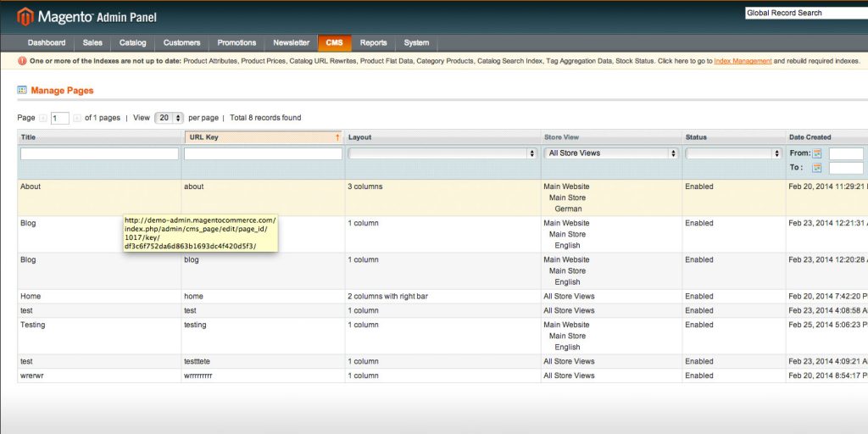Click the '3 columns' layout cell
Viewport: 868px width, 434px height.
pos(364,186)
